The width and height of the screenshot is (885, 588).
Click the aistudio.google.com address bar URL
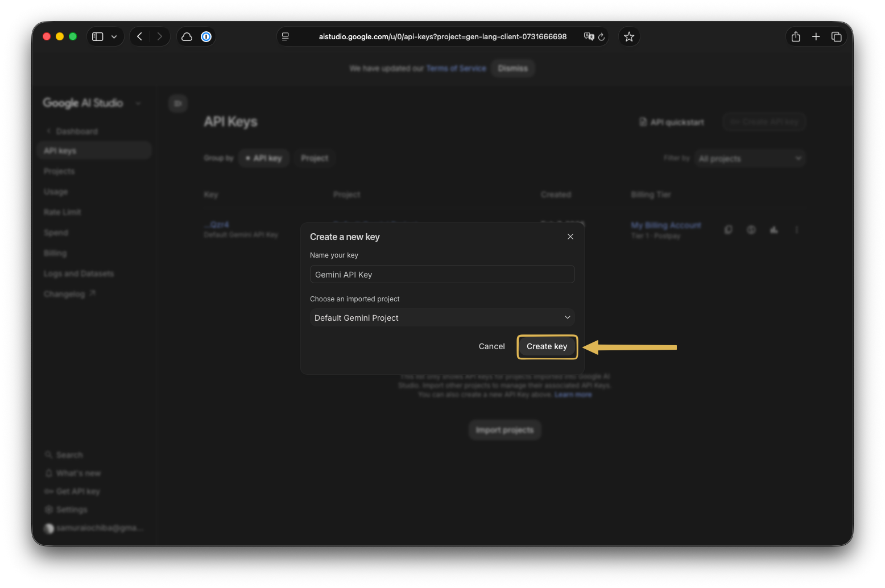click(443, 36)
